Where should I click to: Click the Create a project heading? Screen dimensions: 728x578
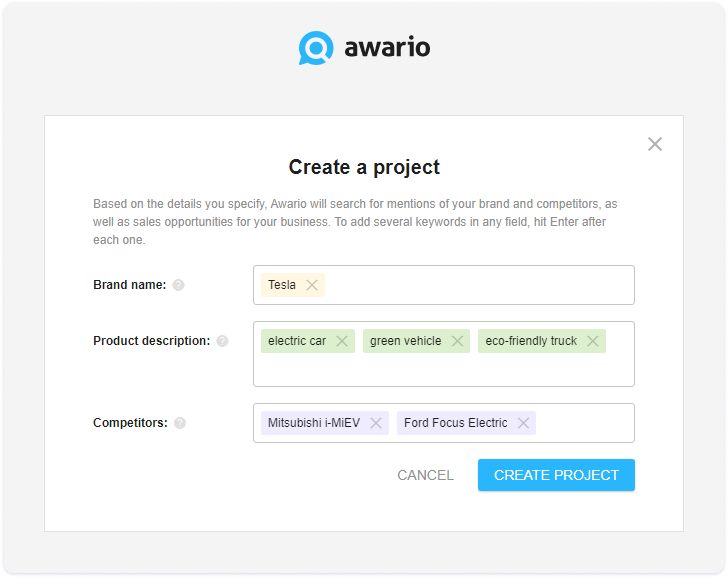pos(364,167)
